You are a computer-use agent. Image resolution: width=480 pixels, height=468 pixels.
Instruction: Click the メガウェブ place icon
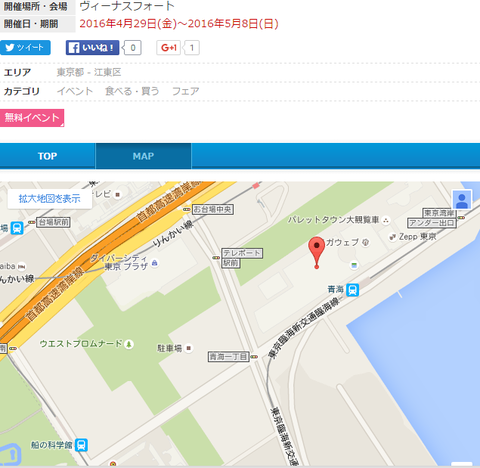[366, 242]
